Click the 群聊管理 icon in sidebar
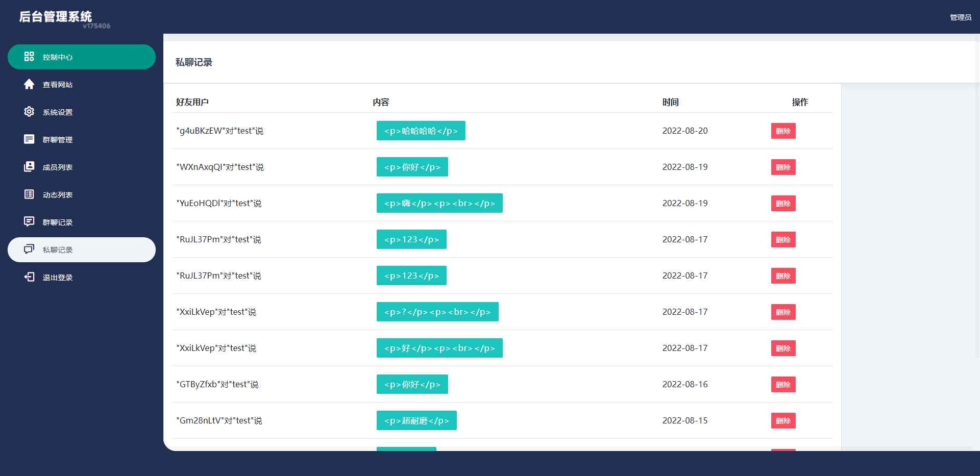The image size is (980, 476). [29, 139]
